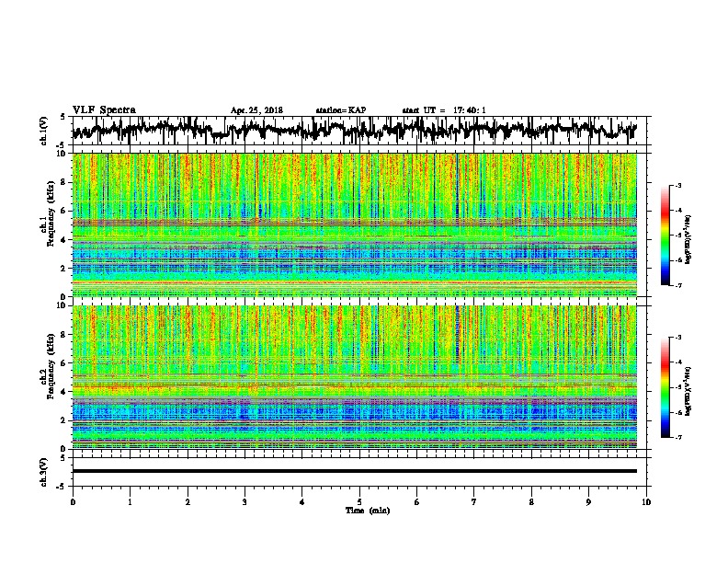Click the "ch.3(V)" axis label

point(44,472)
